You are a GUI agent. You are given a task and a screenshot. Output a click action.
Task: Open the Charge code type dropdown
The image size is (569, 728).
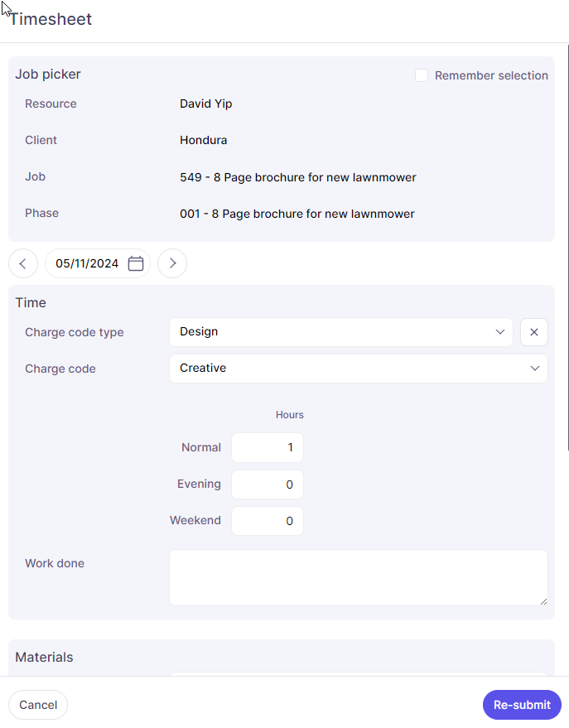[340, 332]
